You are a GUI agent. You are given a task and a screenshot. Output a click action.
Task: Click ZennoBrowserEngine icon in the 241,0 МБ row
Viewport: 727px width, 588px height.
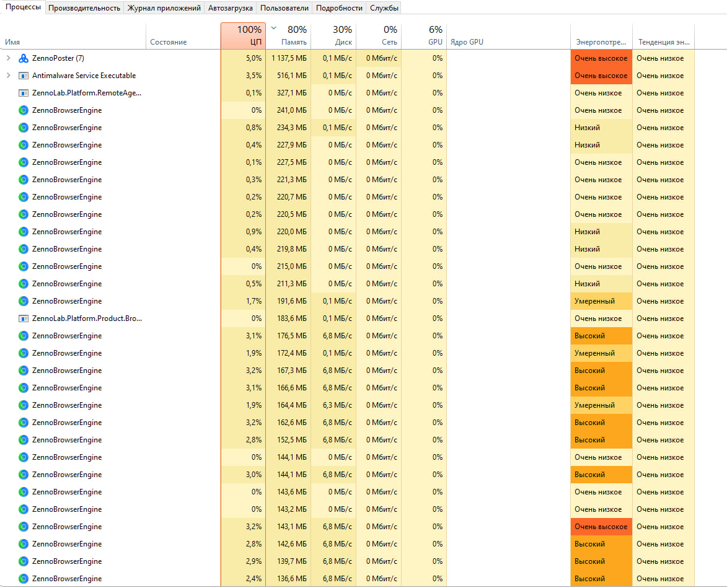(24, 110)
